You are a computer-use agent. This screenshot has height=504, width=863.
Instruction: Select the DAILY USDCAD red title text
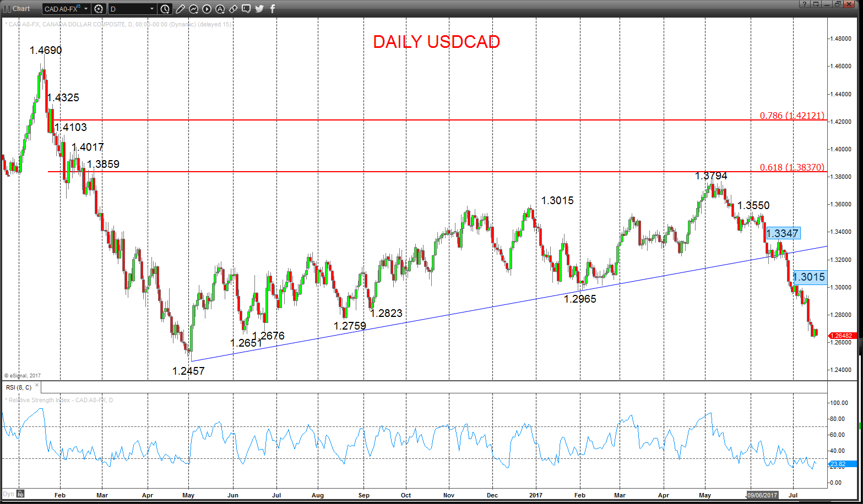(436, 42)
